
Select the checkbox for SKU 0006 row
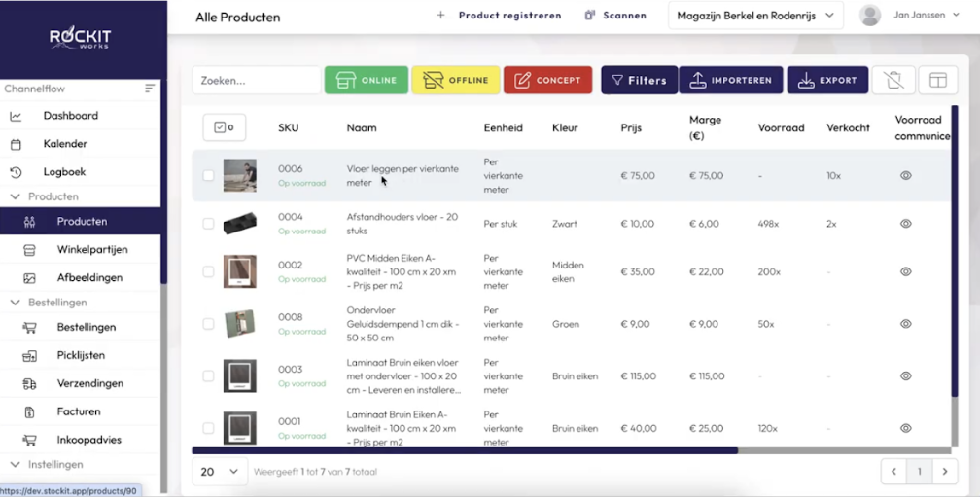click(208, 176)
